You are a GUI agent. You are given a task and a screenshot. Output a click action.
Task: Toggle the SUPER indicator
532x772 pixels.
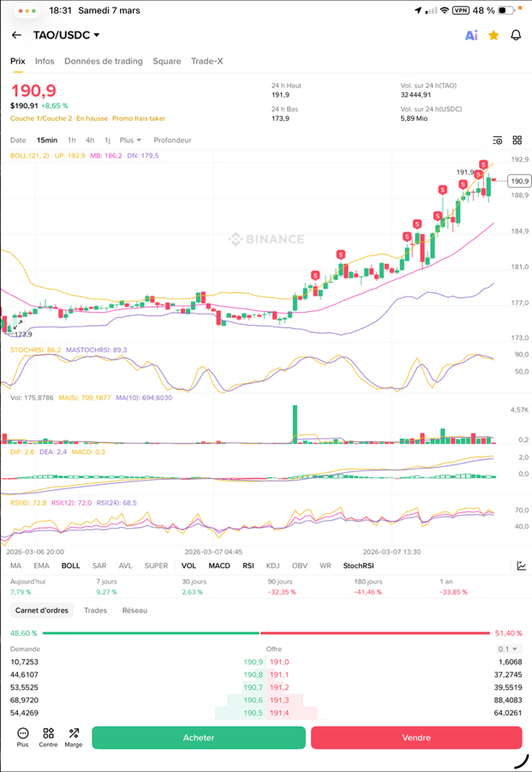pos(156,566)
